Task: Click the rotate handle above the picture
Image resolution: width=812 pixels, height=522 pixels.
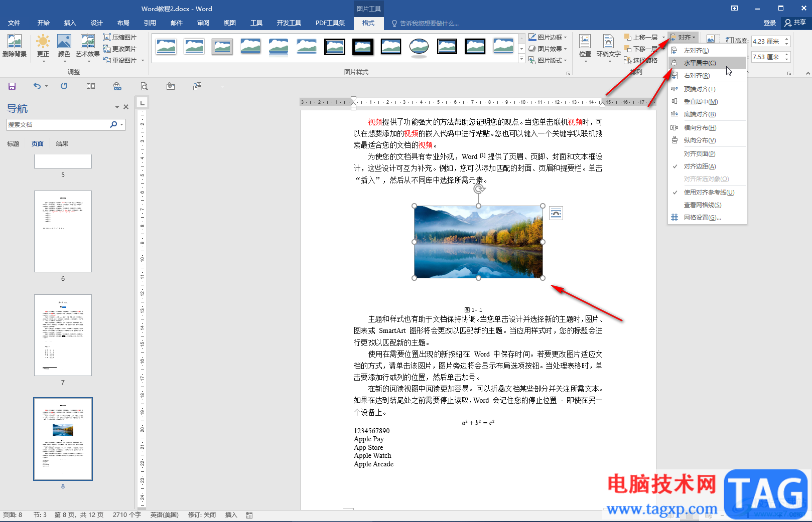Action: point(479,189)
